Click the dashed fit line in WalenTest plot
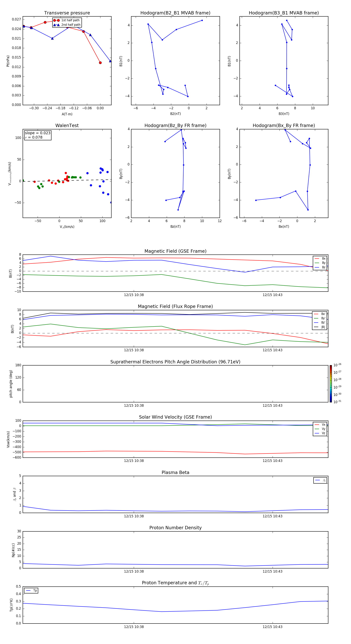 click(x=67, y=181)
